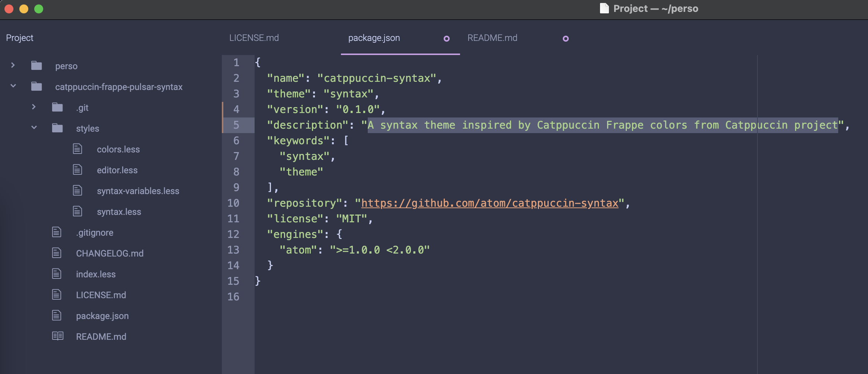868x374 pixels.
Task: Click the ">=1.0.0 <2.0.0" atom version string
Action: click(380, 250)
